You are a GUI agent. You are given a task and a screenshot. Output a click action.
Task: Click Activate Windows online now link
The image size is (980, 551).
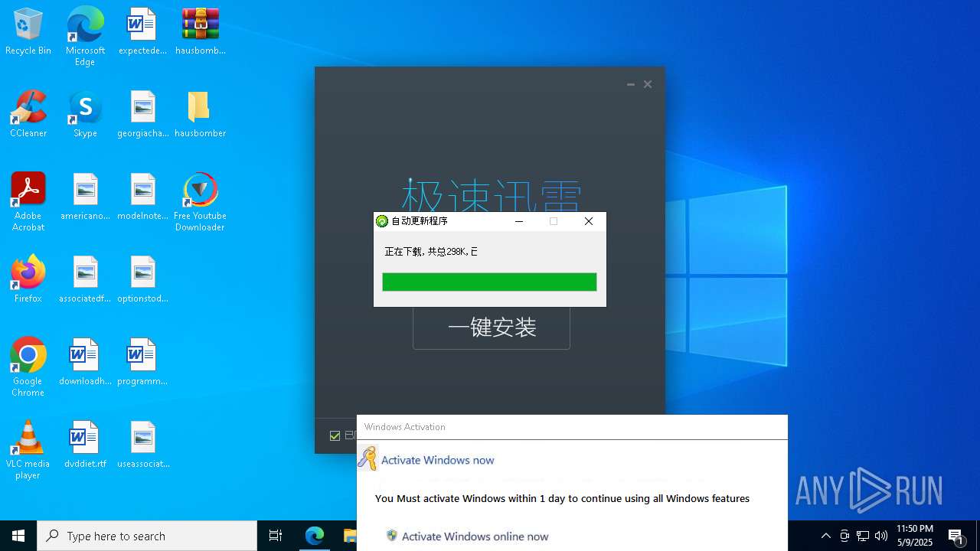pos(475,536)
